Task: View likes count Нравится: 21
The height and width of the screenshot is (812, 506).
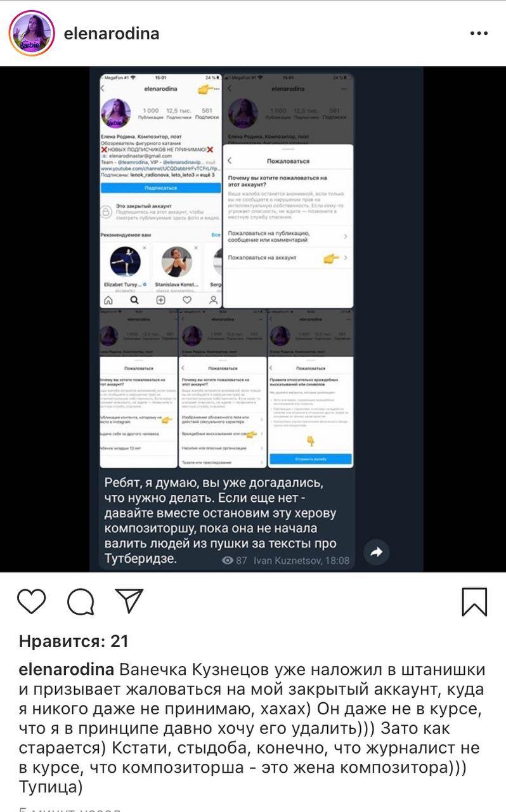Action: point(74,641)
